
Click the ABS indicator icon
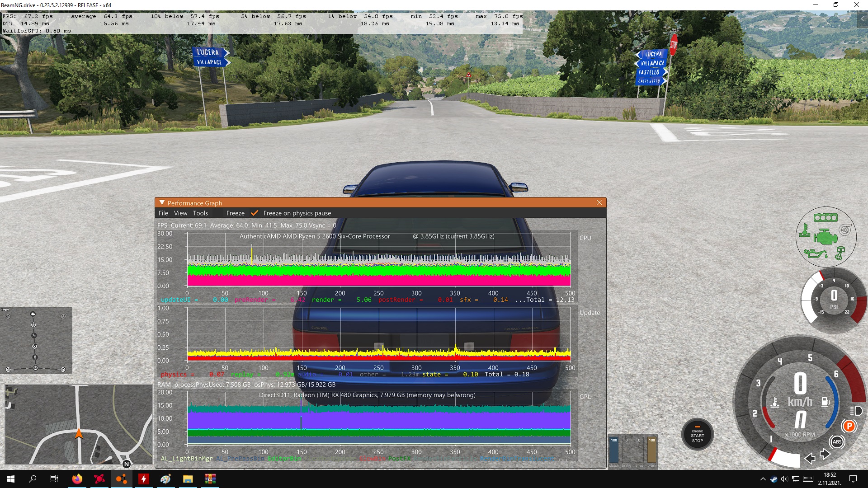pyautogui.click(x=837, y=442)
